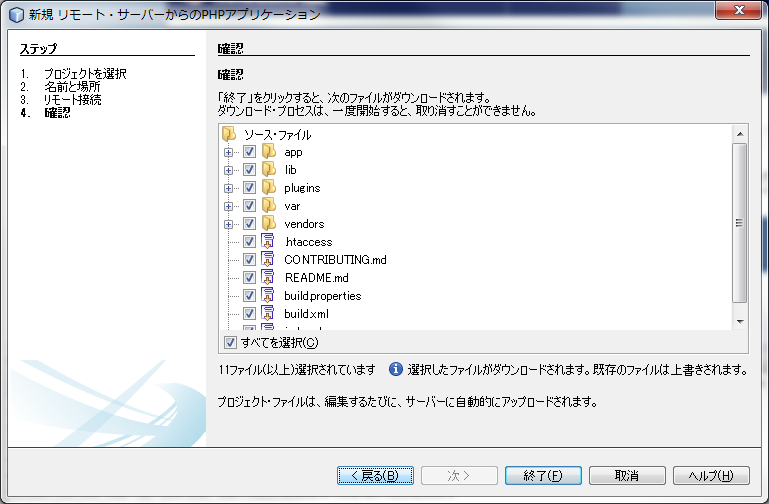The height and width of the screenshot is (504, 769).
Task: Click step 1 プロジェクトを選択 text
Action: tap(85, 74)
